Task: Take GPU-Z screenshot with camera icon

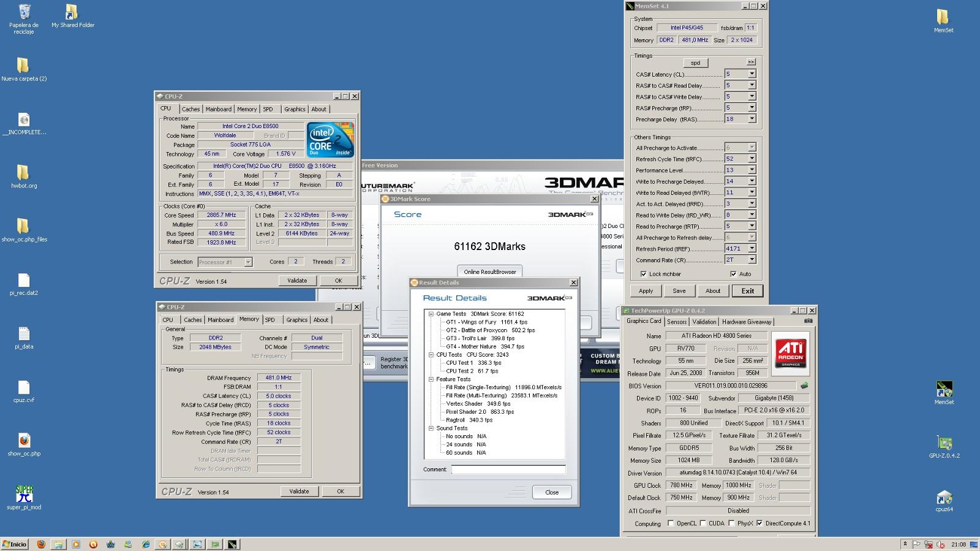Action: (809, 321)
